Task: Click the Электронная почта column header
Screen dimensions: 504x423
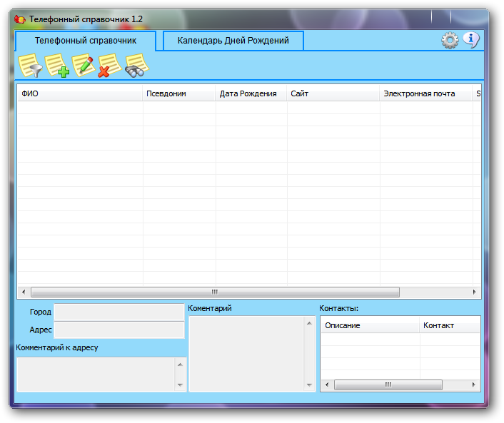Action: pyautogui.click(x=425, y=93)
